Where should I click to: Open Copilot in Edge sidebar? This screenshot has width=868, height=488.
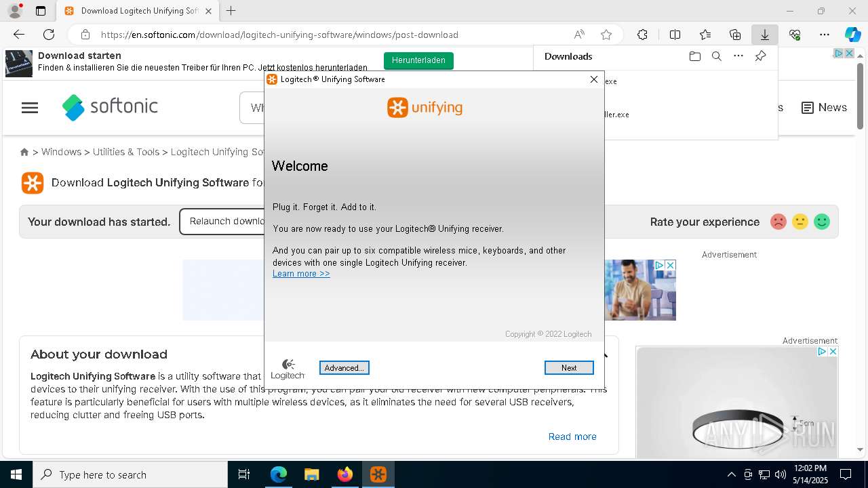(x=852, y=35)
